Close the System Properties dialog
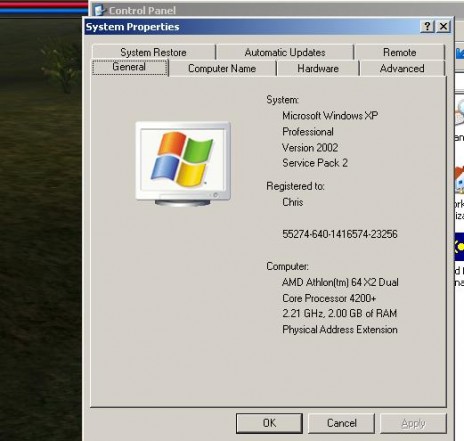 click(x=444, y=26)
